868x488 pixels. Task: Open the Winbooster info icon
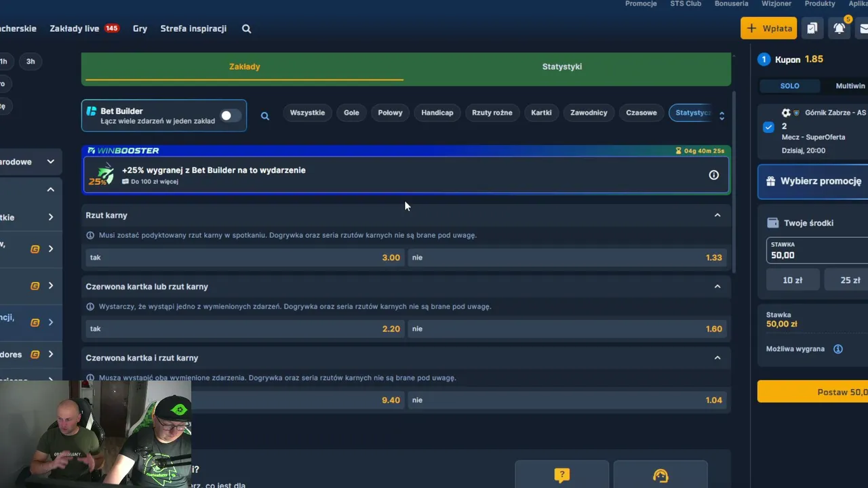click(x=713, y=175)
